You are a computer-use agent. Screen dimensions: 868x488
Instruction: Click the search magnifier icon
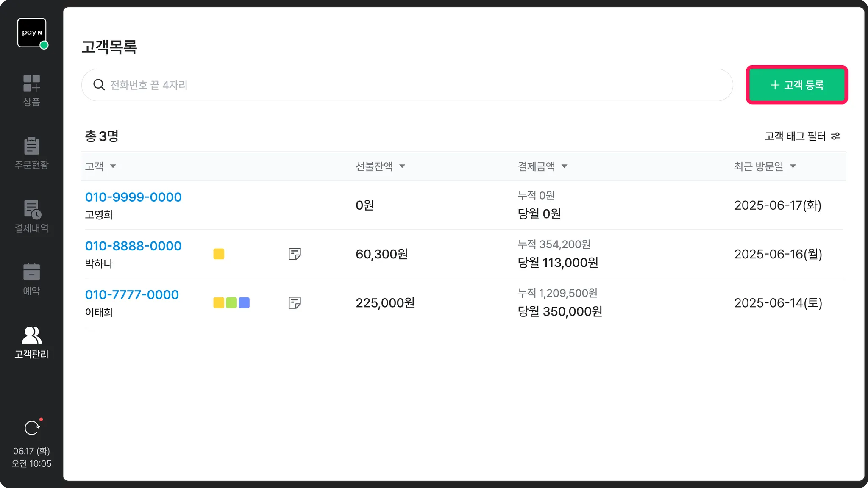pyautogui.click(x=99, y=85)
